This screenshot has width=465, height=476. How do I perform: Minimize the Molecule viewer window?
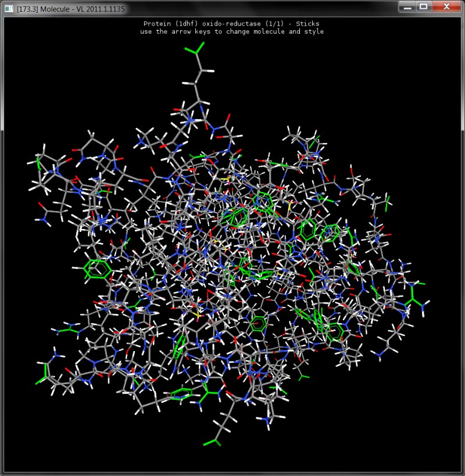(407, 7)
